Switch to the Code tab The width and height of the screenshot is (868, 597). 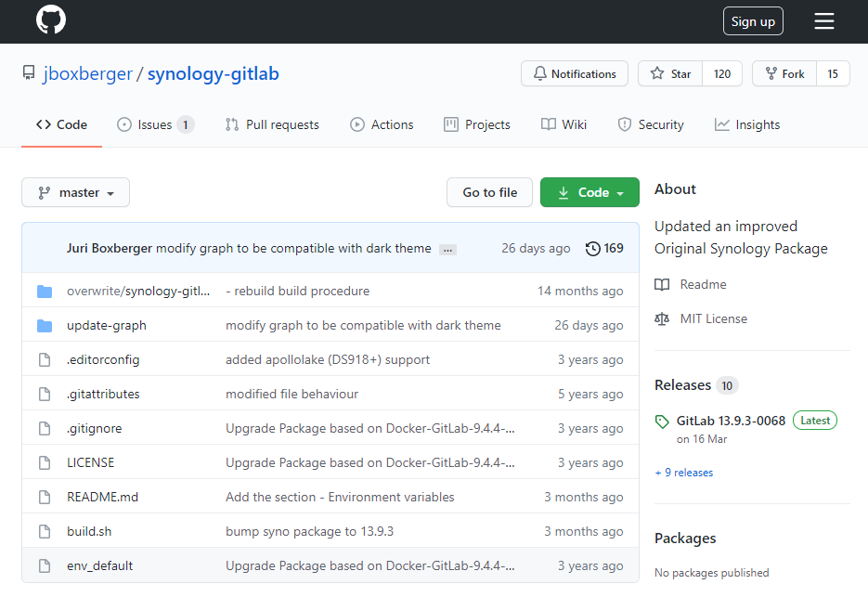[x=61, y=124]
